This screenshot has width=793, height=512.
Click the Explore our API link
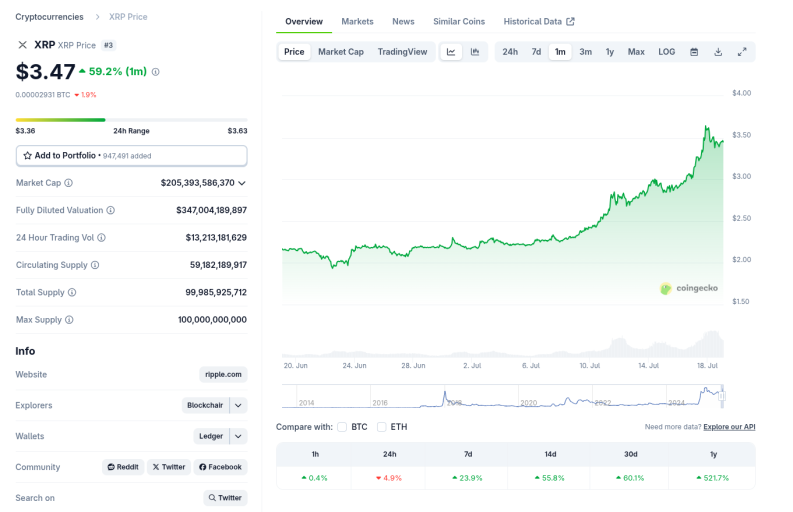coord(729,427)
